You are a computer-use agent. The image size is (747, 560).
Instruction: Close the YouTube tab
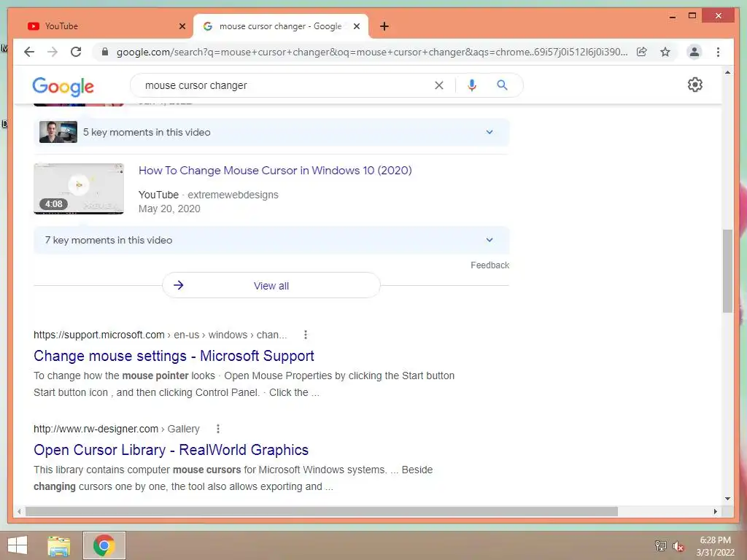coord(182,26)
